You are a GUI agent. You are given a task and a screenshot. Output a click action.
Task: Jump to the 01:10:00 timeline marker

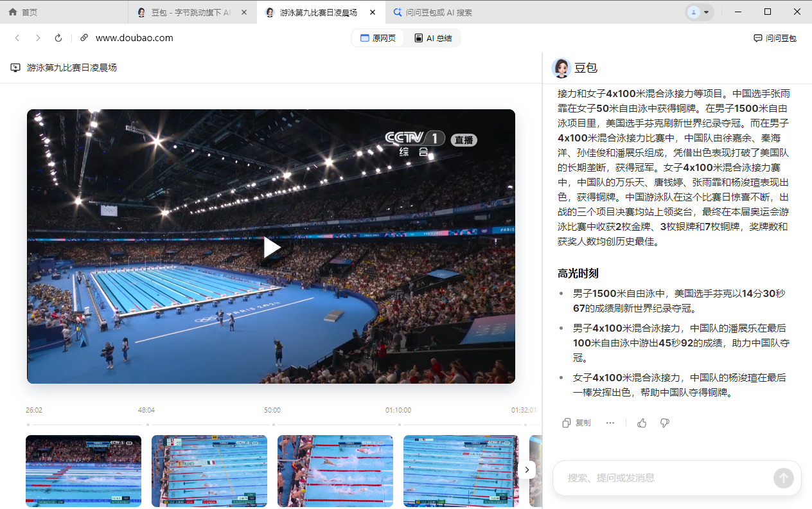coord(398,410)
